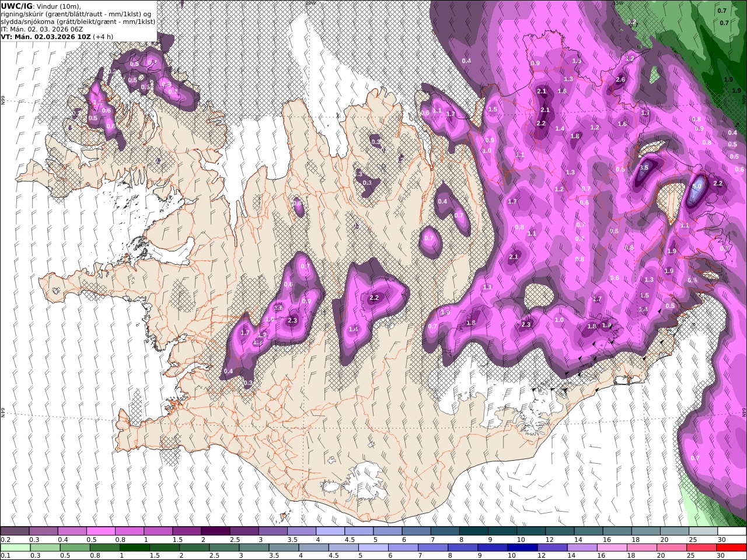Pick the darkest purple 2–2.5 swatch in upper scale
The width and height of the screenshot is (747, 560).
coord(215,531)
